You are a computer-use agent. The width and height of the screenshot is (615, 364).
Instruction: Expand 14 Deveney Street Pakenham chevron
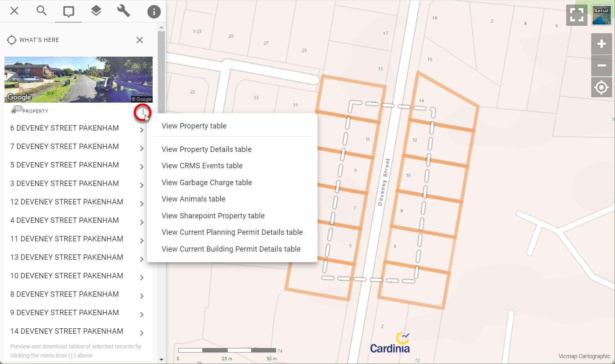click(x=142, y=333)
